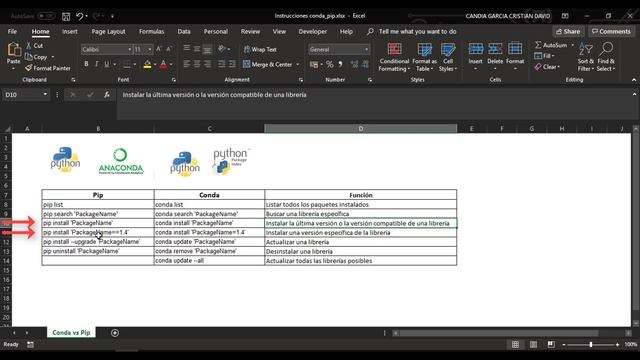This screenshot has height=360, width=640.
Task: Switch to the Developer tab
Action: [x=312, y=31]
